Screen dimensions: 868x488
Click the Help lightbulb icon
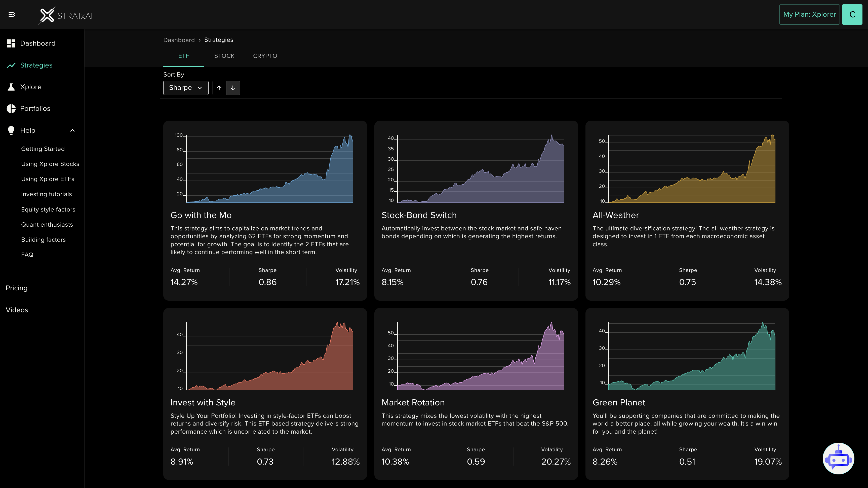(11, 130)
